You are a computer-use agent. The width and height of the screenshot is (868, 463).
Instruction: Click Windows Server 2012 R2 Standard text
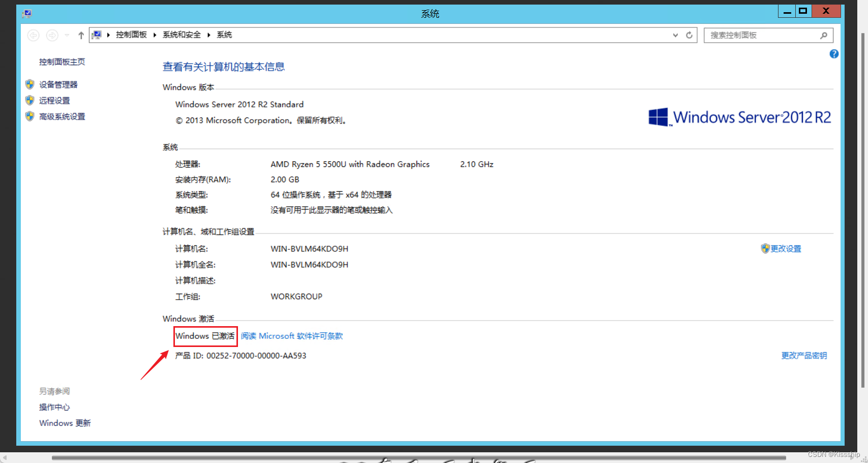[240, 104]
